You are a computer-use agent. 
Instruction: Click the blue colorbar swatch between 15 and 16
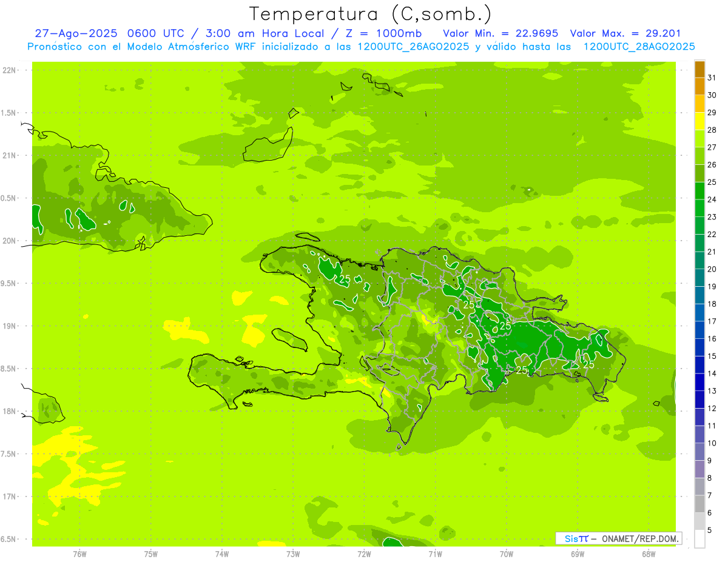[x=699, y=347]
